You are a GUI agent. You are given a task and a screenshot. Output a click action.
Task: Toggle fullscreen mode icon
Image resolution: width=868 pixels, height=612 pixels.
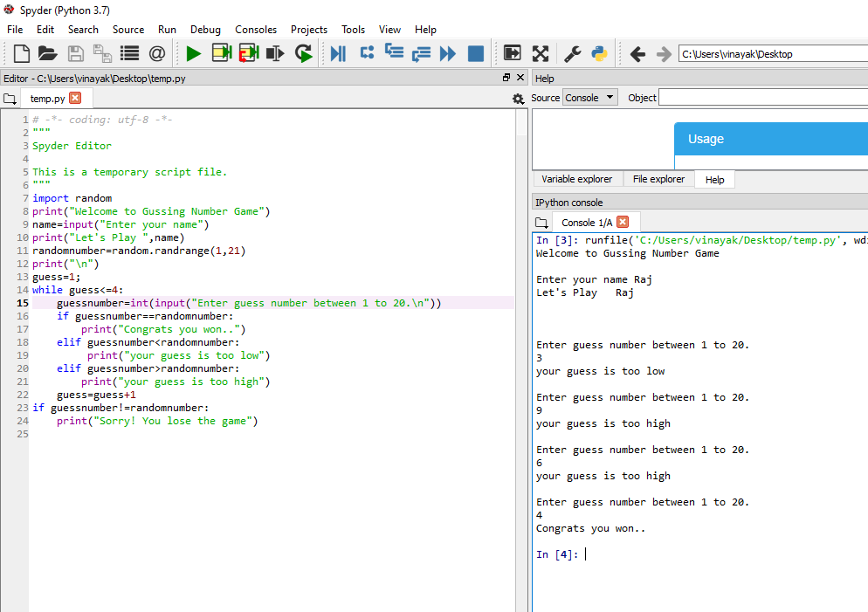coord(541,53)
